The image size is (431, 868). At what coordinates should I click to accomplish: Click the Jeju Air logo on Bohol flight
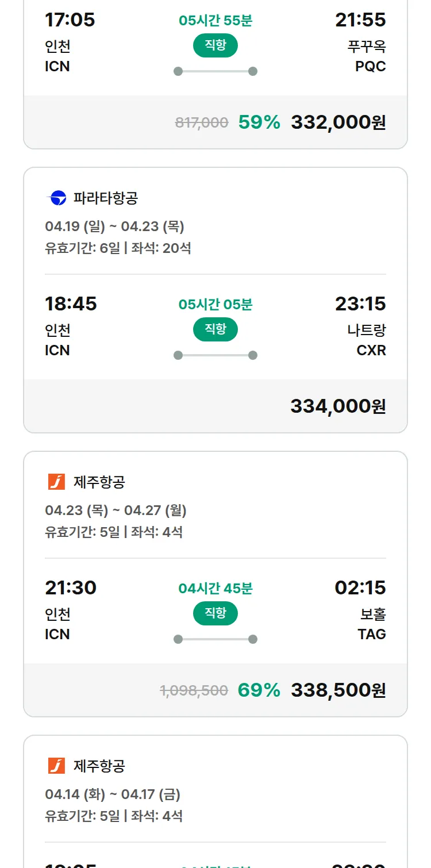point(56,482)
